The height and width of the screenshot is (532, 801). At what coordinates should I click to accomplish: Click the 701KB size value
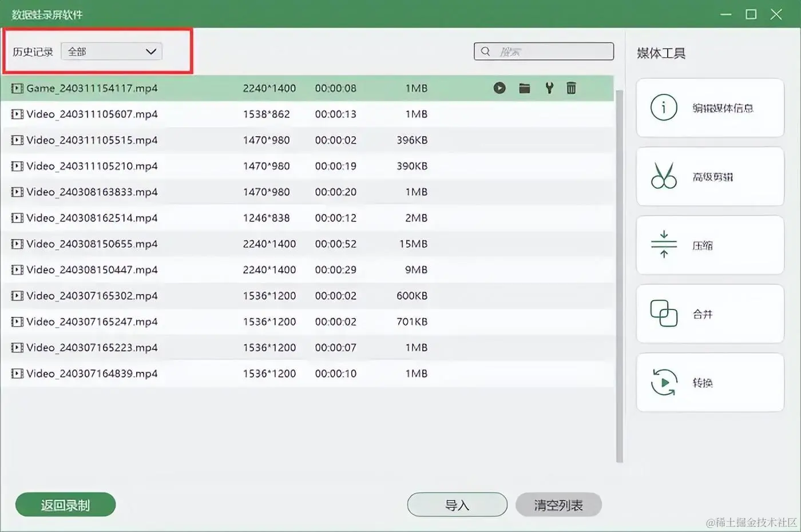[412, 322]
